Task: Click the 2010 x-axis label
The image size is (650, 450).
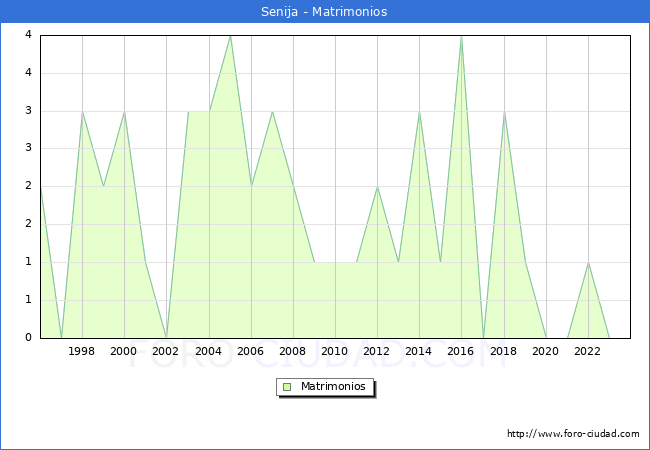Action: (335, 351)
